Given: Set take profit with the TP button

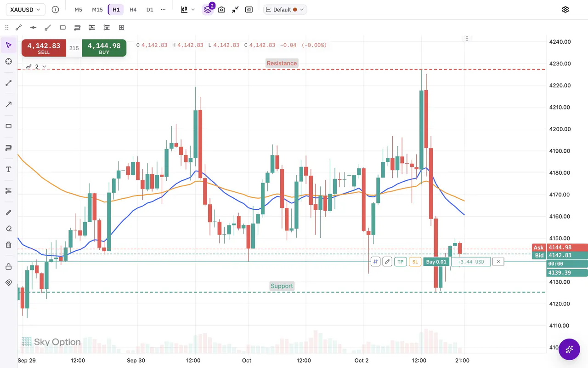Looking at the screenshot, I should click(x=401, y=262).
